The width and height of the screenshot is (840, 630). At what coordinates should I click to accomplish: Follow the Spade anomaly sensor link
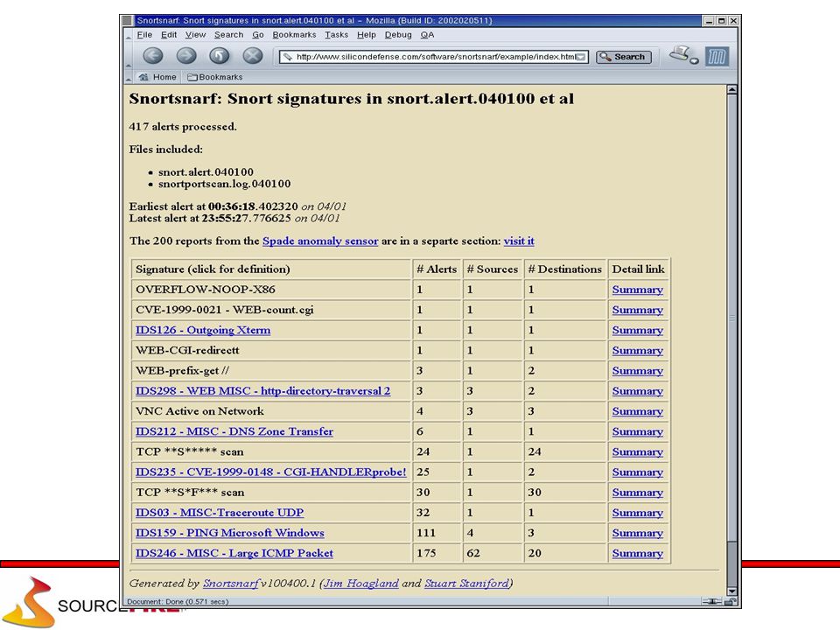click(x=320, y=241)
